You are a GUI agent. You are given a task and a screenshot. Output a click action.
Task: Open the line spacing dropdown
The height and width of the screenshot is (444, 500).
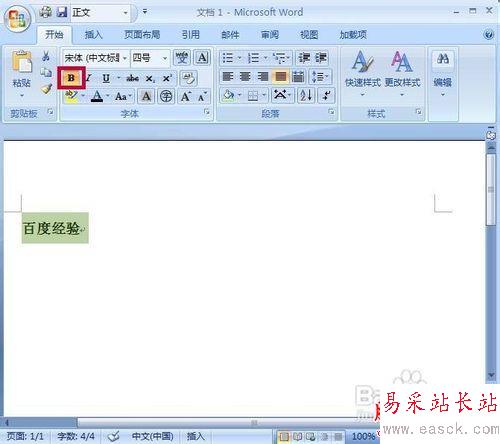point(320,77)
